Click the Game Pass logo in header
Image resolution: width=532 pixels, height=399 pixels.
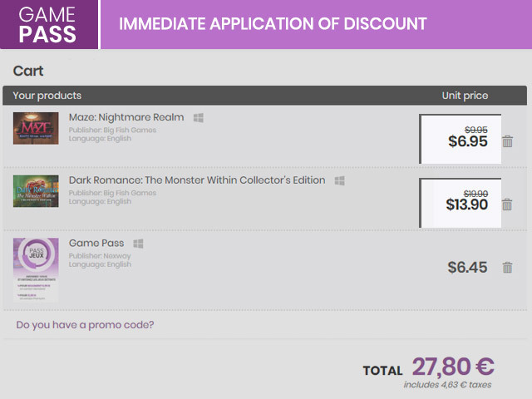48,25
